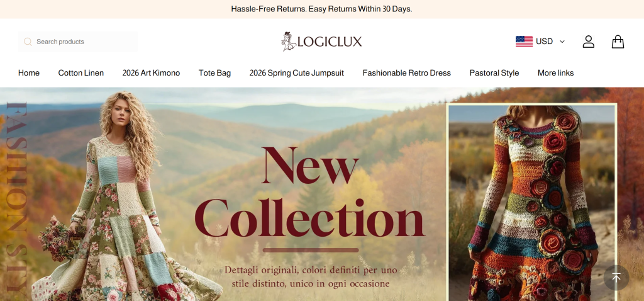644x301 pixels.
Task: Open the 2026 Art Kimono category
Action: [x=151, y=73]
